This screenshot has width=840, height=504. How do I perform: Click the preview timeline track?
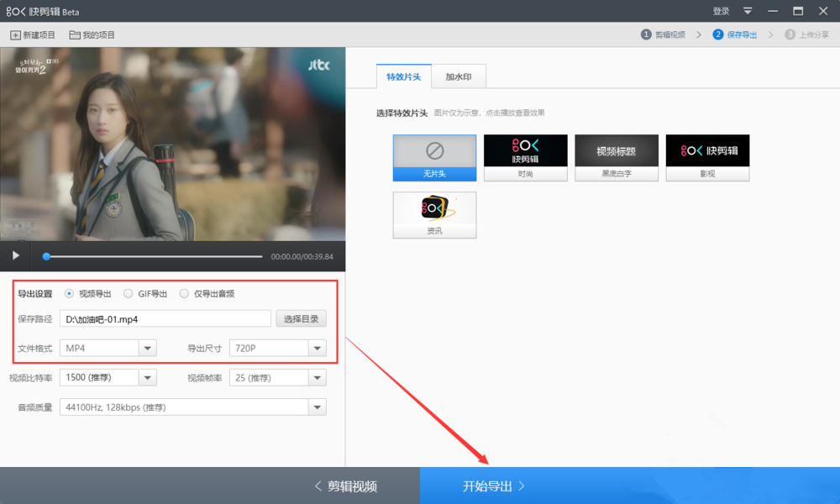pos(155,256)
